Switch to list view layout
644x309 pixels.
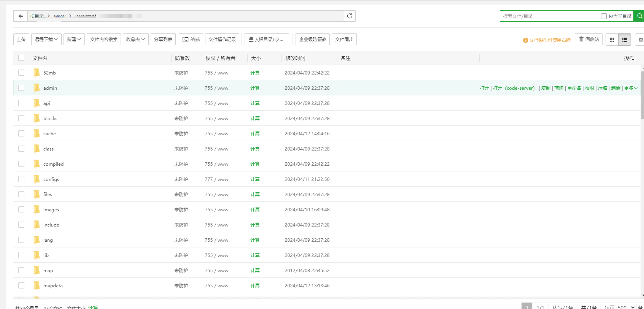pos(625,40)
